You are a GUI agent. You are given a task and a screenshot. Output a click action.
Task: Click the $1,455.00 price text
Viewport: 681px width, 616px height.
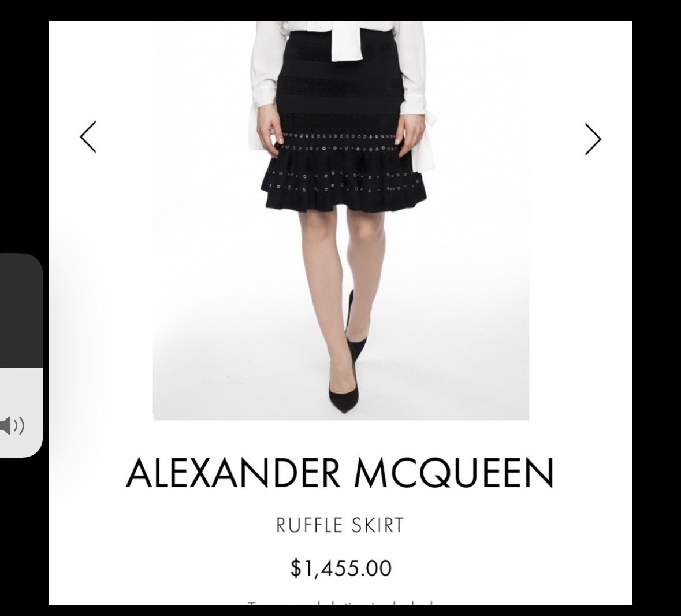click(x=341, y=568)
